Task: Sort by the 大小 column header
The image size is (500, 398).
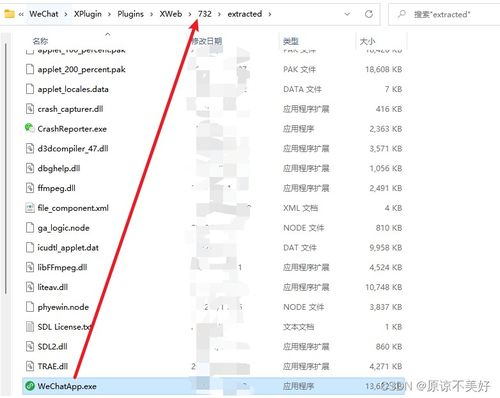Action: (x=367, y=41)
